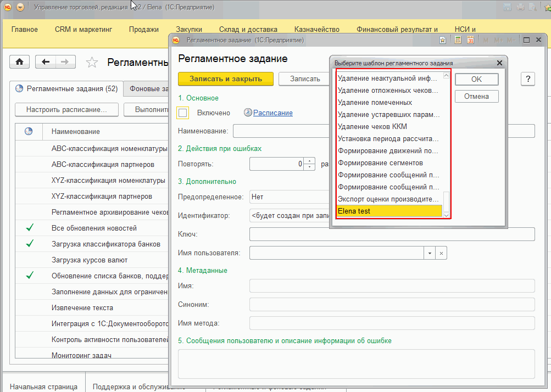Decrease the Повторять value with down arrow
Screen dimensions: 551x392
pyautogui.click(x=309, y=167)
